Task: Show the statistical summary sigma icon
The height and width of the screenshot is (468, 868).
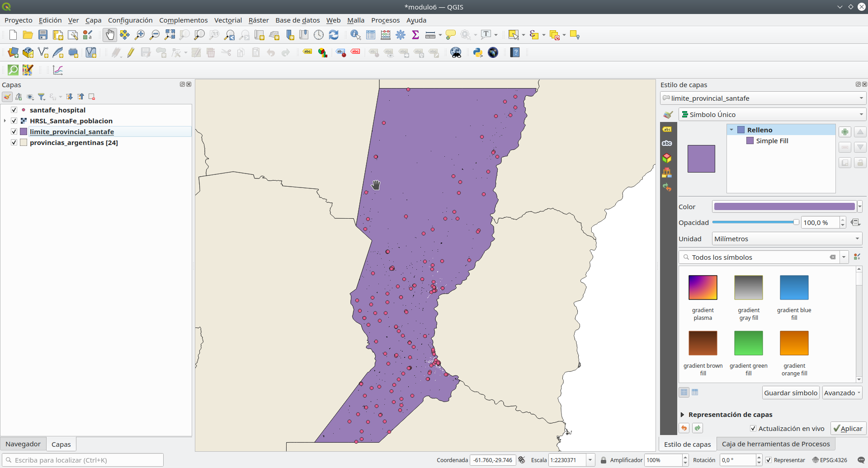Action: 415,35
